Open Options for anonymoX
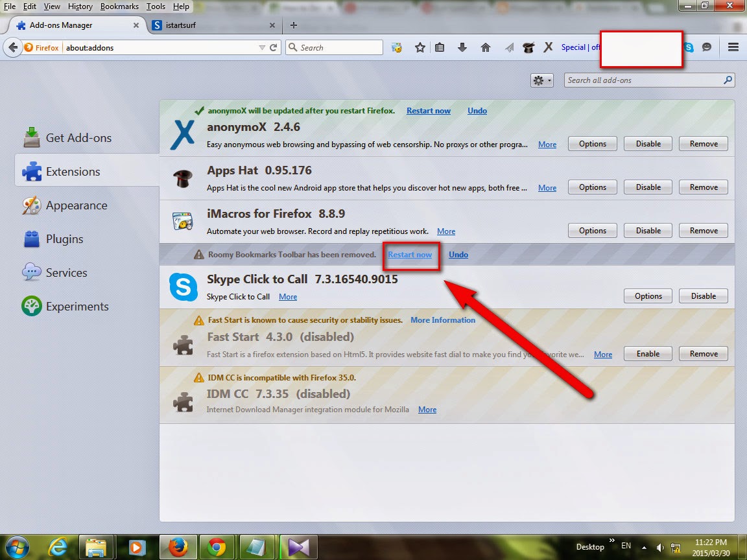747x560 pixels. pos(592,144)
